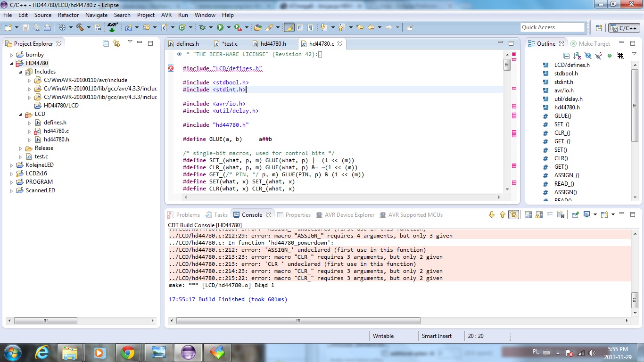Open the Run button dropdown arrow
Viewport: 644px width, 362px height.
coord(228,27)
